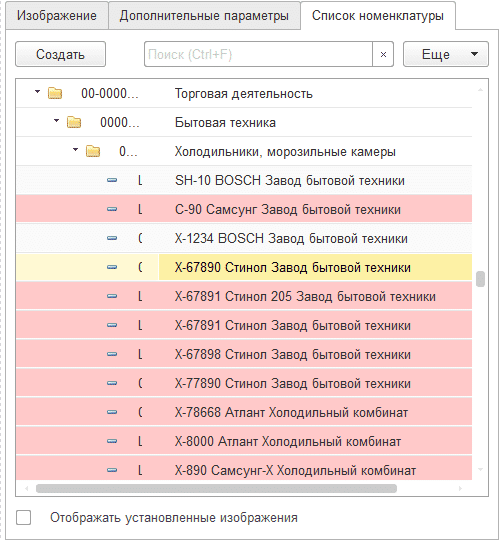Click item icon of Х-78668 Атлант row
This screenshot has height=544, width=502.
tap(112, 412)
